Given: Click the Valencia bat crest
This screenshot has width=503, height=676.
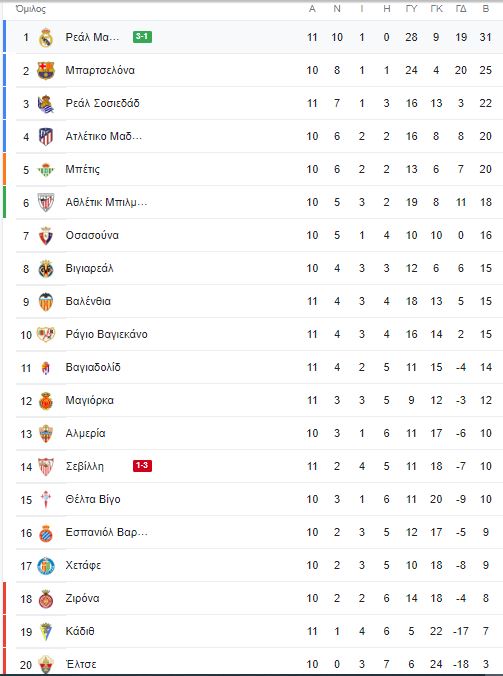Looking at the screenshot, I should (x=46, y=302).
